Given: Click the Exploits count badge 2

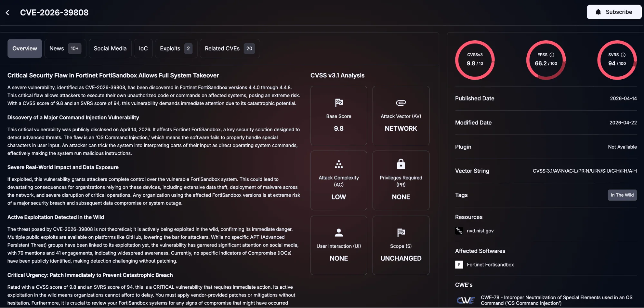Looking at the screenshot, I should (x=188, y=48).
